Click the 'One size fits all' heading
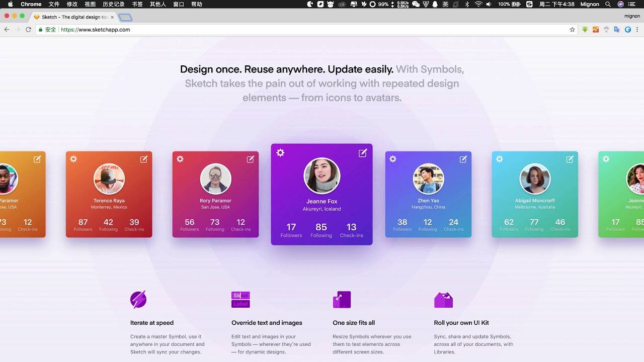This screenshot has width=644, height=362. (354, 323)
